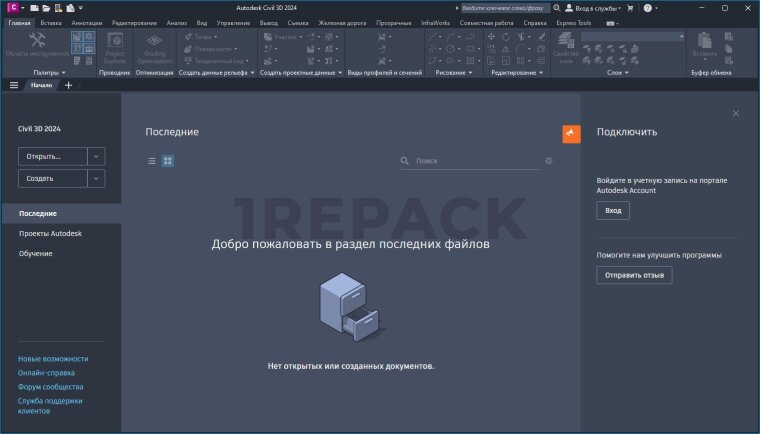The width and height of the screenshot is (760, 434).
Task: Switch recent files to grid view
Action: click(168, 160)
